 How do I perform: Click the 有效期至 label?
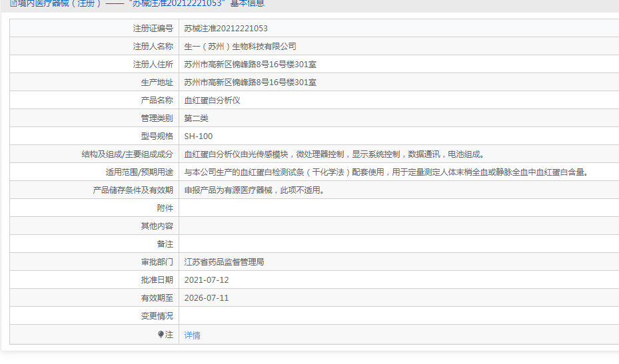[157, 297]
